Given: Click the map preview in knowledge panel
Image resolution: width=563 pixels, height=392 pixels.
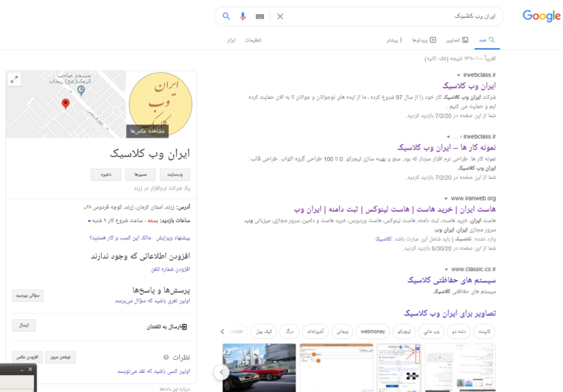Looking at the screenshot, I should coord(66,104).
